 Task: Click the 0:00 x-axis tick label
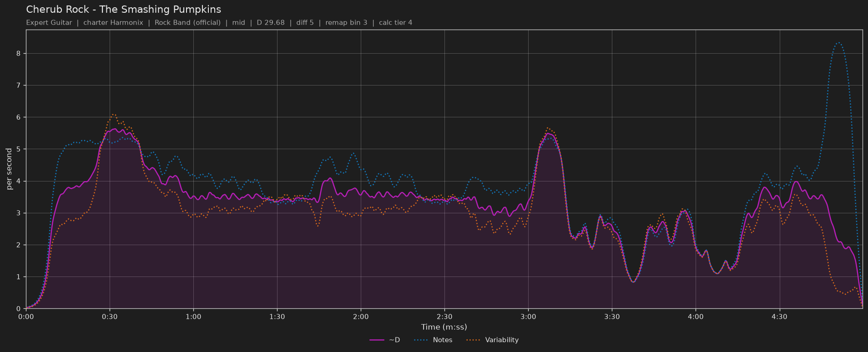coord(26,317)
